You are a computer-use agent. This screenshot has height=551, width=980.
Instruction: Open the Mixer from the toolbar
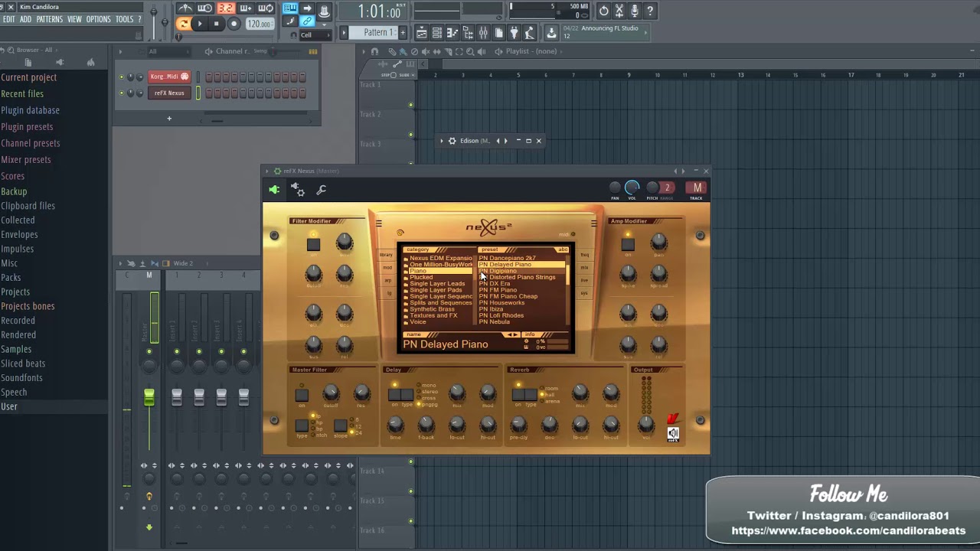coord(483,32)
